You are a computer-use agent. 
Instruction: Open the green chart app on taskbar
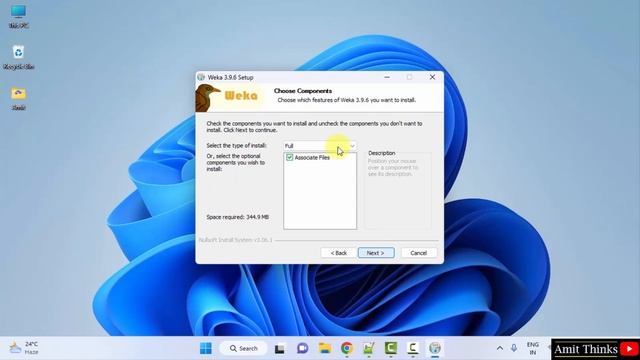tap(369, 348)
